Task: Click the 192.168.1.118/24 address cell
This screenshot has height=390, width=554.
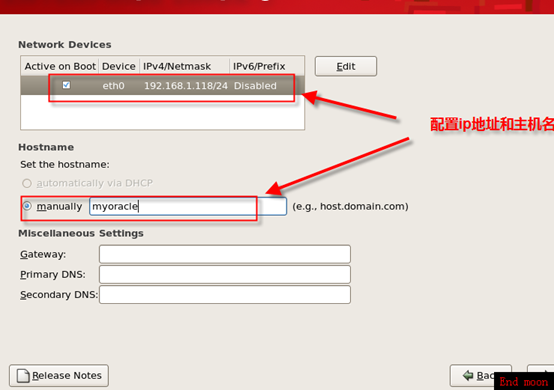Action: [186, 86]
